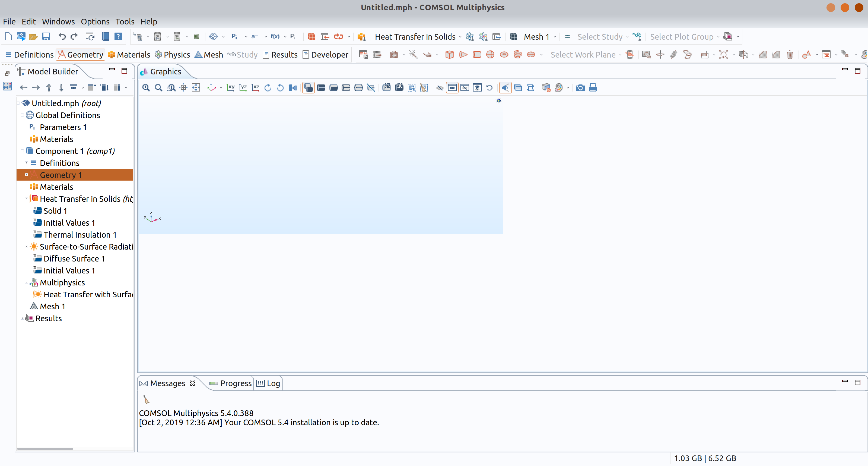Switch to the xy-plane view

click(x=231, y=88)
